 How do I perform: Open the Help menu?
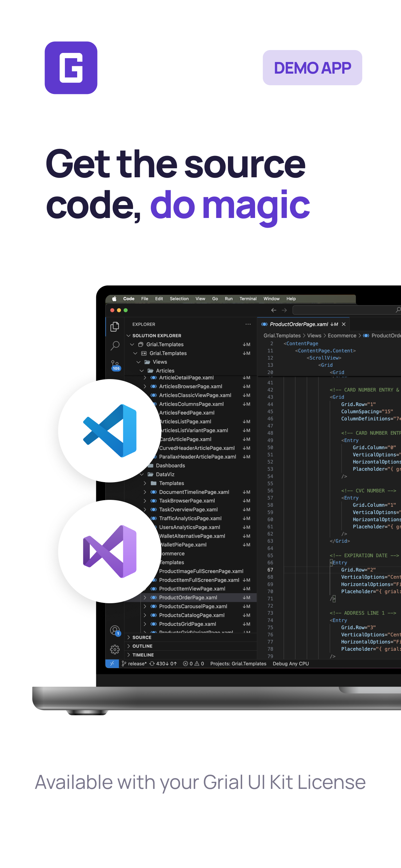click(291, 299)
